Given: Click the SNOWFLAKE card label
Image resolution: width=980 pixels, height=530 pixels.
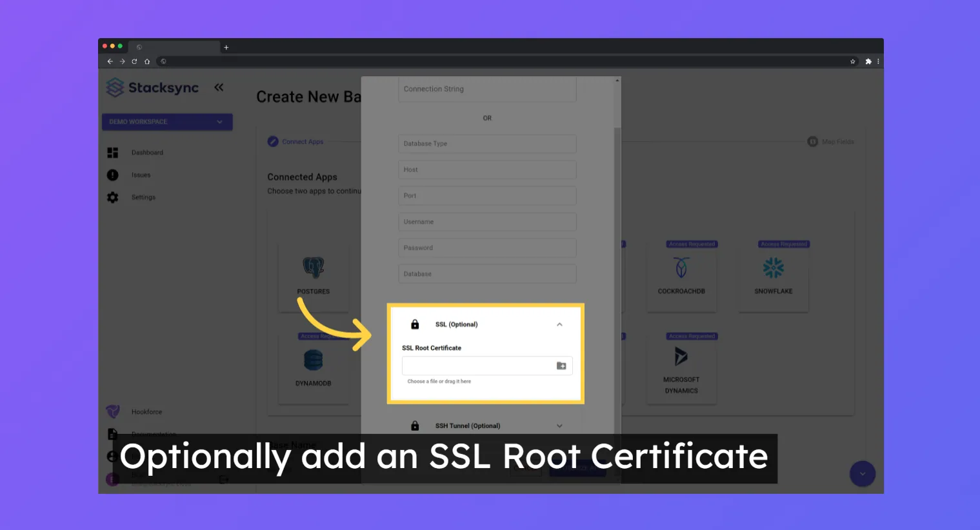Looking at the screenshot, I should coord(774,291).
